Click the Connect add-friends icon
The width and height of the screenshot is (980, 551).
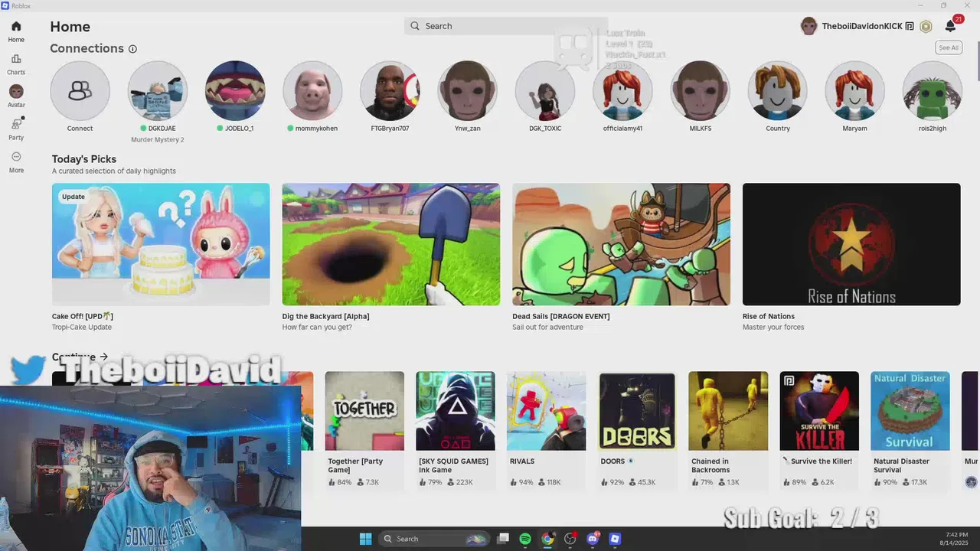pos(80,91)
